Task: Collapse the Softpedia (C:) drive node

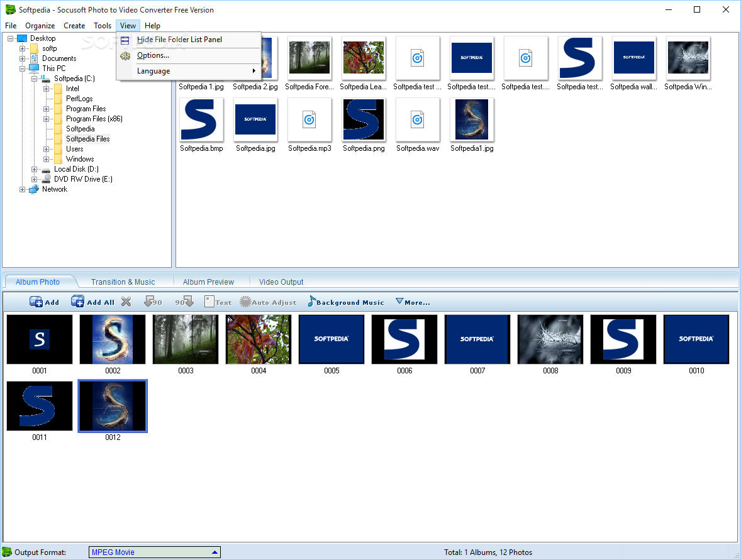Action: (34, 79)
